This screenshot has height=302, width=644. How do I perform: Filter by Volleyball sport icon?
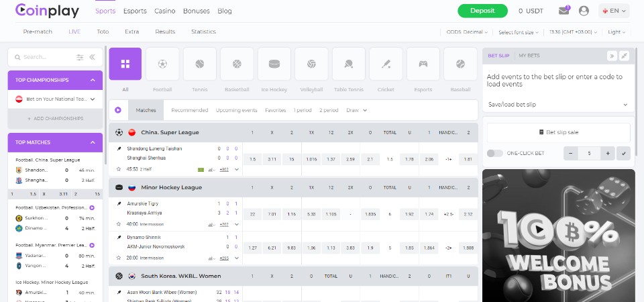pyautogui.click(x=311, y=64)
